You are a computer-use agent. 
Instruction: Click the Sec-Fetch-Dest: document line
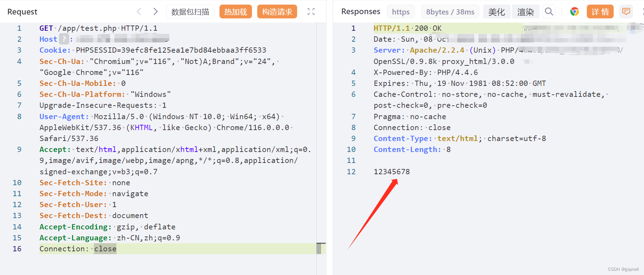(94, 215)
